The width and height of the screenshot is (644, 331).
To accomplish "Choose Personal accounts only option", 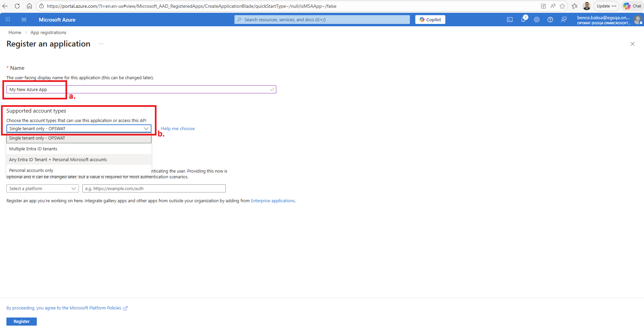I will (79, 170).
